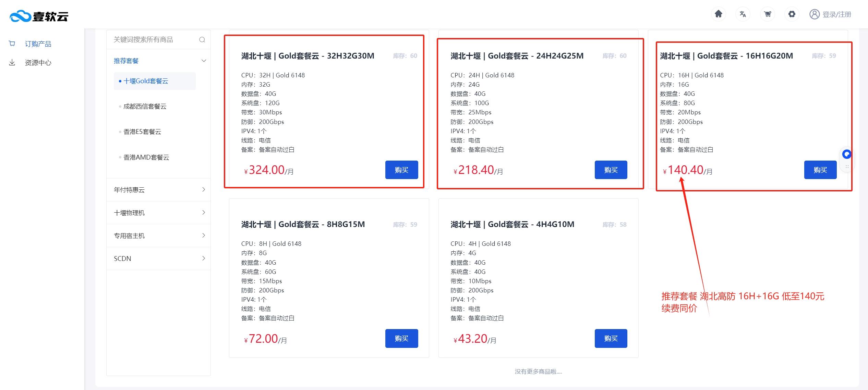The width and height of the screenshot is (868, 390).
Task: Select 成都西信套餐云 package list
Action: (145, 106)
